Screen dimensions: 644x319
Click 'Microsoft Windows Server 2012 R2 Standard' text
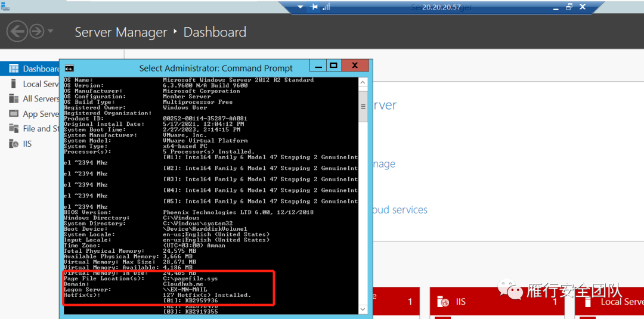238,80
